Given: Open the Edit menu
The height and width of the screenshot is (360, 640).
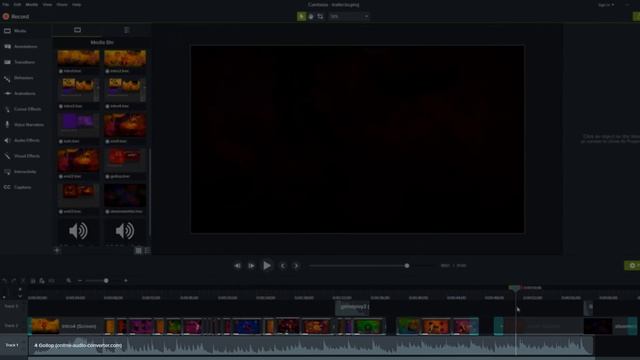Looking at the screenshot, I should [17, 4].
